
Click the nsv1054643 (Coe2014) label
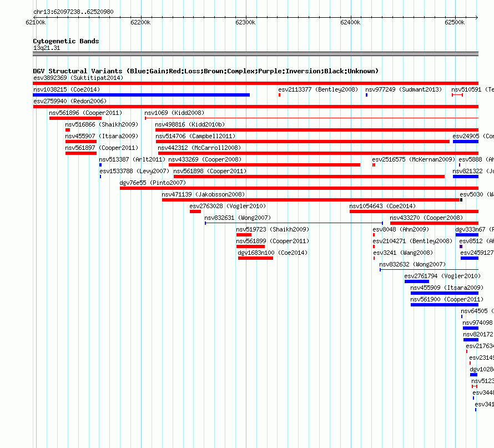pyautogui.click(x=382, y=206)
